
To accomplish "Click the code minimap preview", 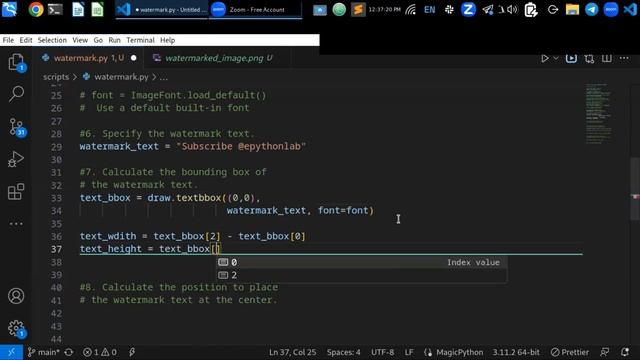I will pyautogui.click(x=599, y=114).
